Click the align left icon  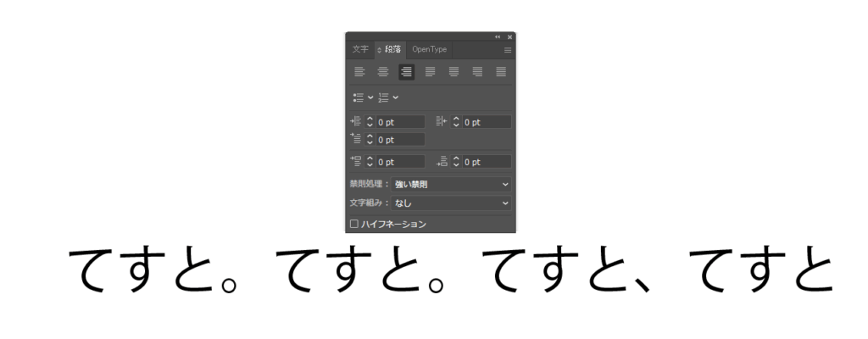coord(359,72)
